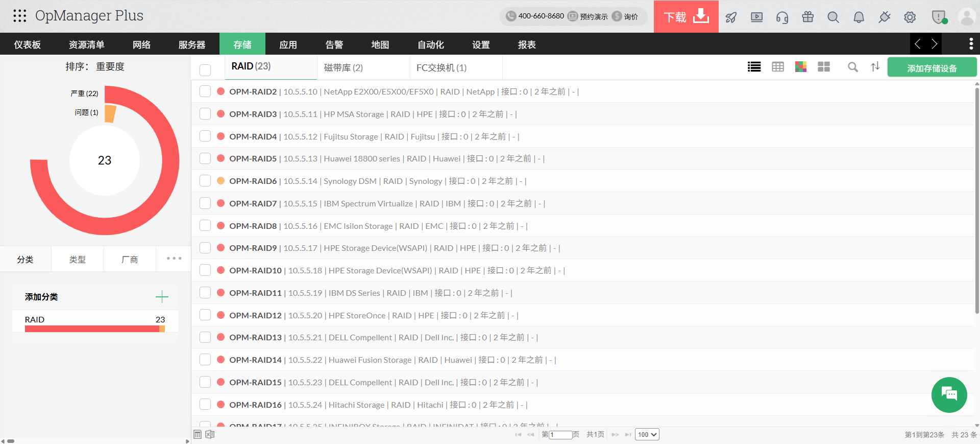The width and height of the screenshot is (980, 444).
Task: Open the page size 100 dropdown
Action: point(647,434)
